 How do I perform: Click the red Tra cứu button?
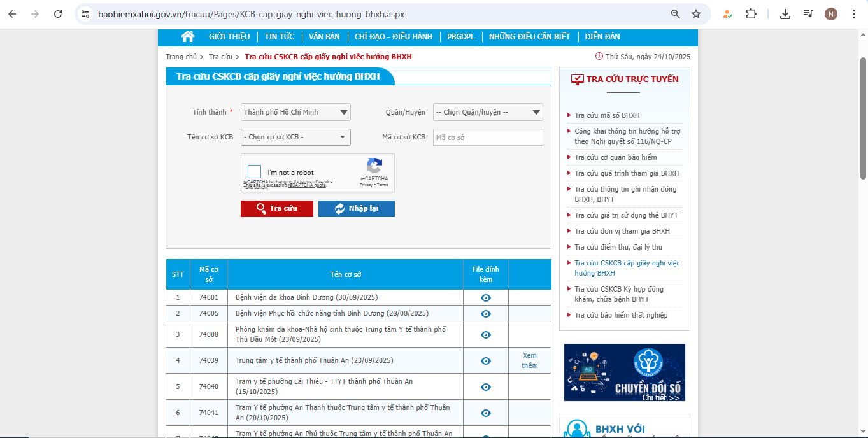(x=277, y=209)
